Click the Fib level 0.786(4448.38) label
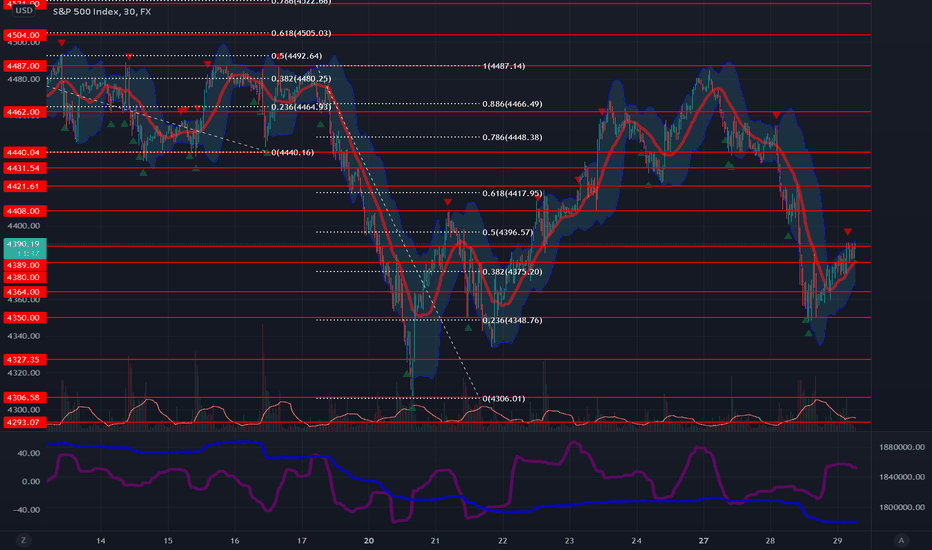 click(x=512, y=137)
